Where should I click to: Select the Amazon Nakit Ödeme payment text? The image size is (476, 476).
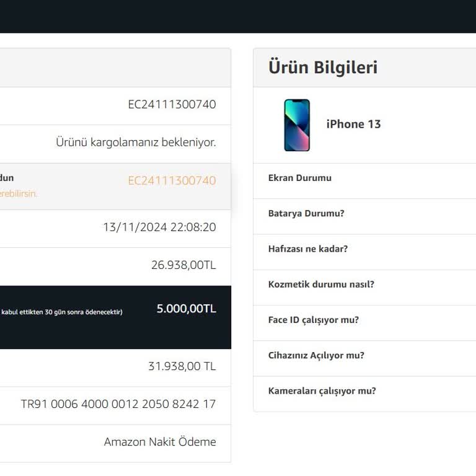(160, 442)
